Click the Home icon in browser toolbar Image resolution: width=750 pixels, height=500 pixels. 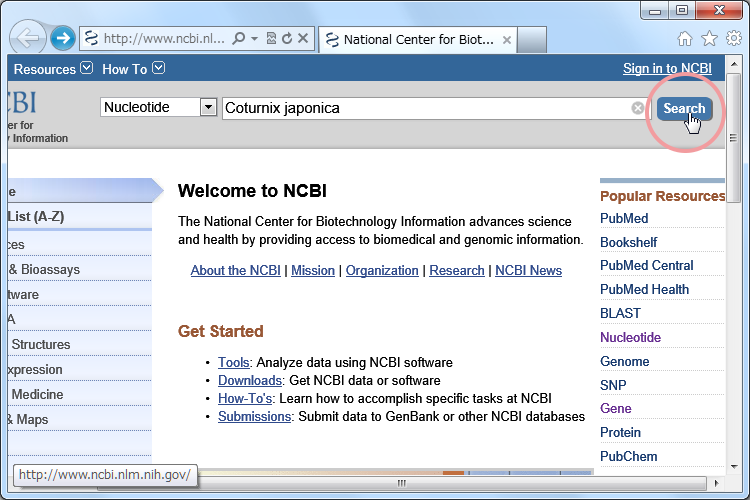[x=685, y=38]
